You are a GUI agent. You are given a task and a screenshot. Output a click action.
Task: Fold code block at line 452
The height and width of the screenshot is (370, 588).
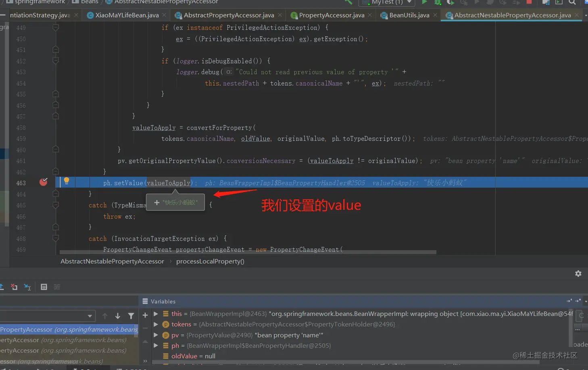(x=56, y=61)
